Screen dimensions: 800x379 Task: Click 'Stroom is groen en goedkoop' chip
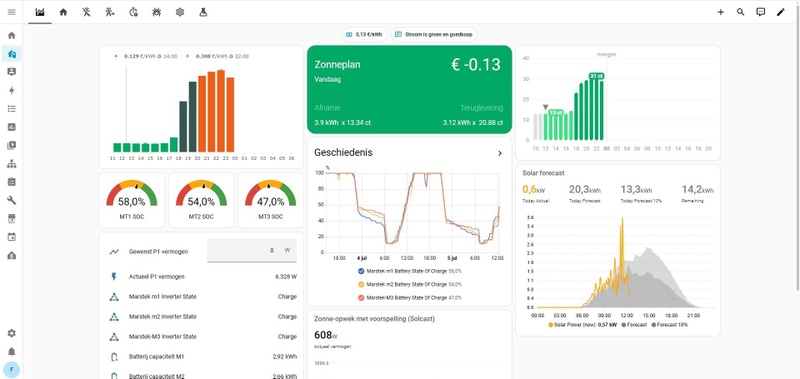point(434,35)
